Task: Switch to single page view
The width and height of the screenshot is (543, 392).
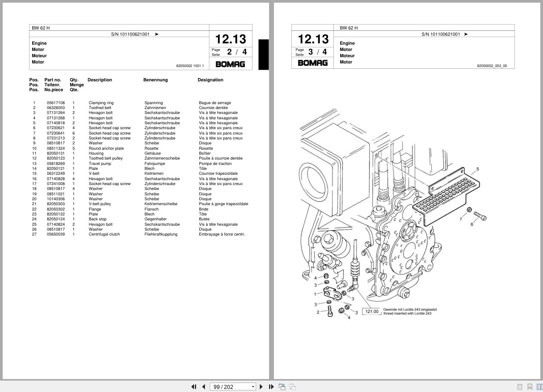Action: (520, 387)
